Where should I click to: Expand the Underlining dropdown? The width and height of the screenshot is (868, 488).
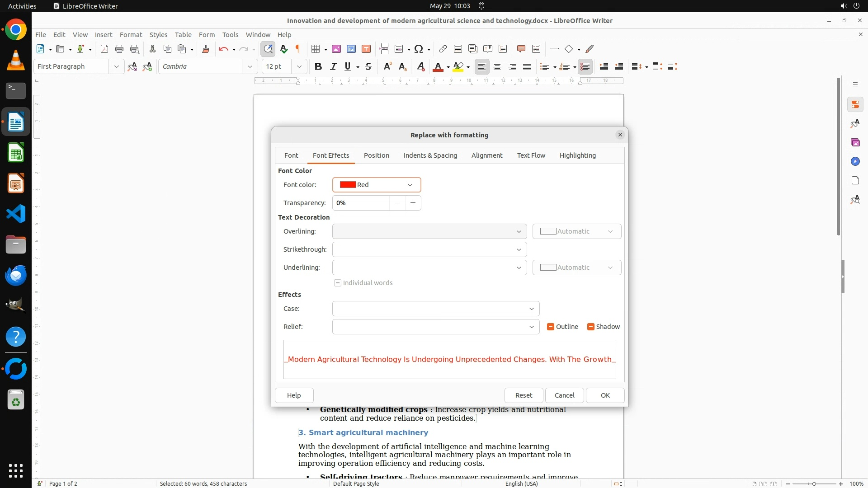coord(519,267)
